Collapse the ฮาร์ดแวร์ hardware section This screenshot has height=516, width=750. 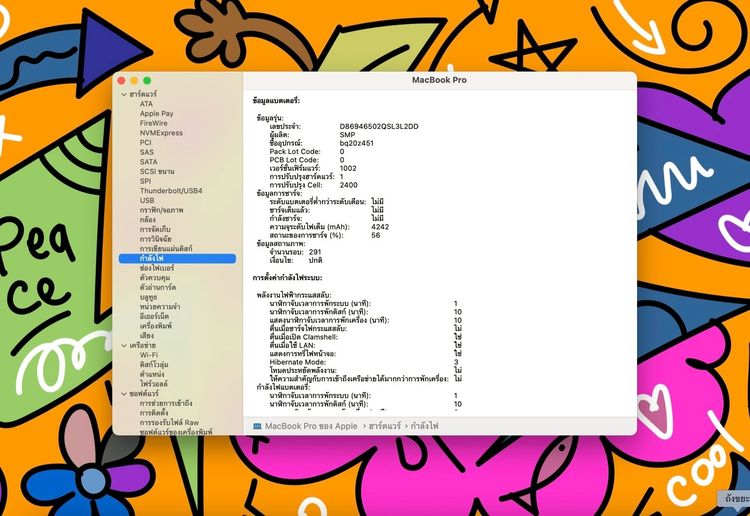pyautogui.click(x=123, y=94)
